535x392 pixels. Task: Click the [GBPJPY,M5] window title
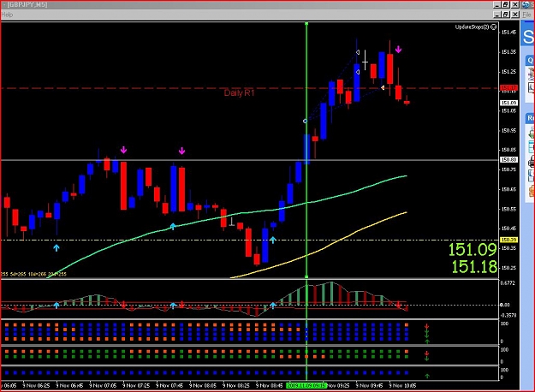[27, 5]
